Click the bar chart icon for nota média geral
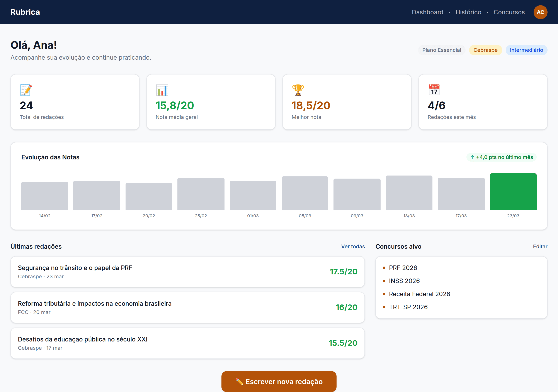Image resolution: width=558 pixels, height=392 pixels. [x=162, y=90]
